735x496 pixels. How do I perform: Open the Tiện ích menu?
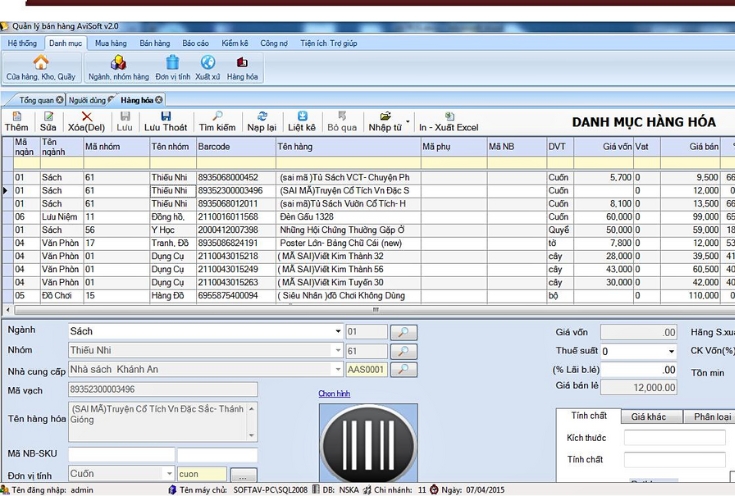tap(314, 43)
